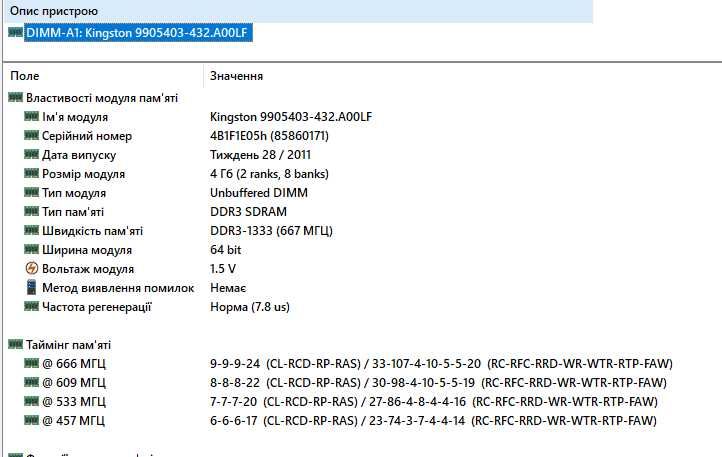Click the icon next to 'Таймінг пам'яті' group

click(16, 344)
